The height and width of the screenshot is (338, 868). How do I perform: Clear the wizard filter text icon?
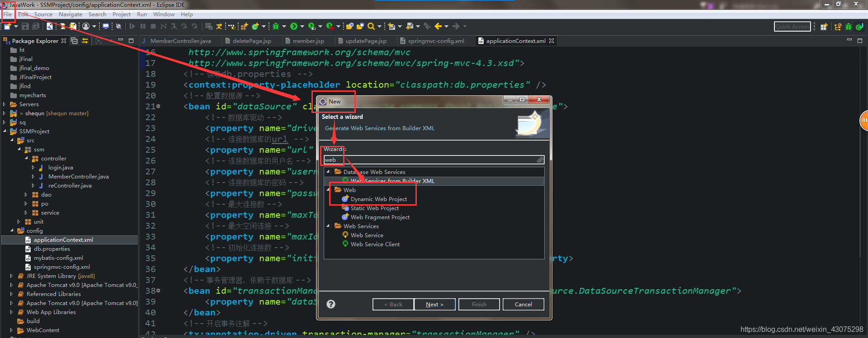[540, 160]
